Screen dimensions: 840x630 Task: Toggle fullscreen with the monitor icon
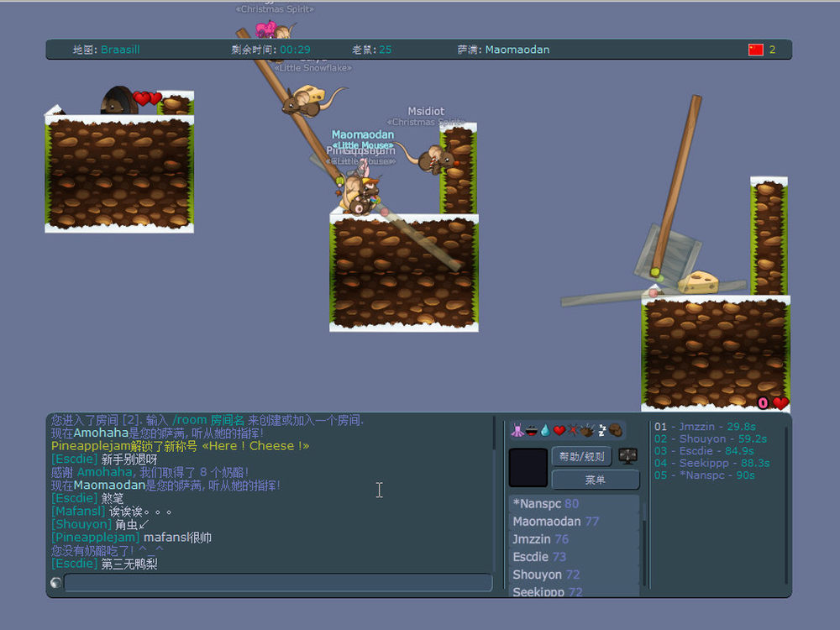tap(627, 456)
